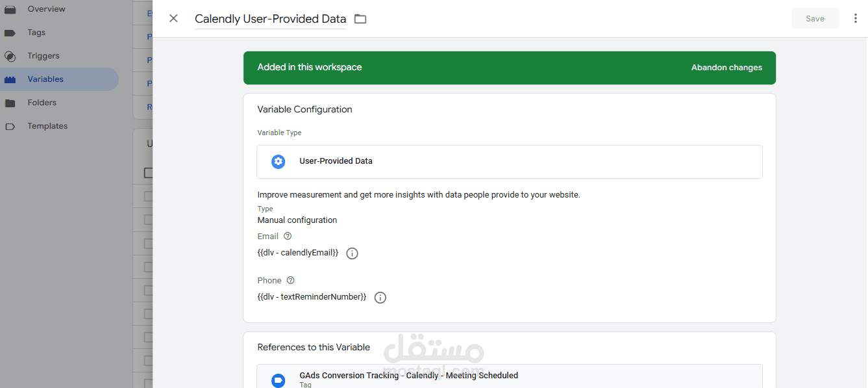Click the Templates sidebar icon
Screen dimensions: 868x388
[10, 126]
